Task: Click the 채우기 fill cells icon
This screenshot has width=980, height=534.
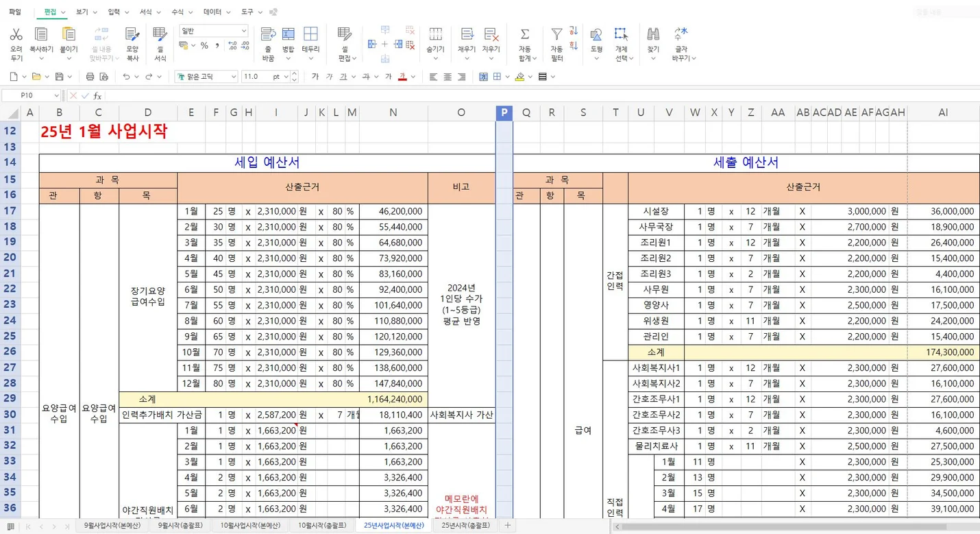Action: [x=467, y=34]
